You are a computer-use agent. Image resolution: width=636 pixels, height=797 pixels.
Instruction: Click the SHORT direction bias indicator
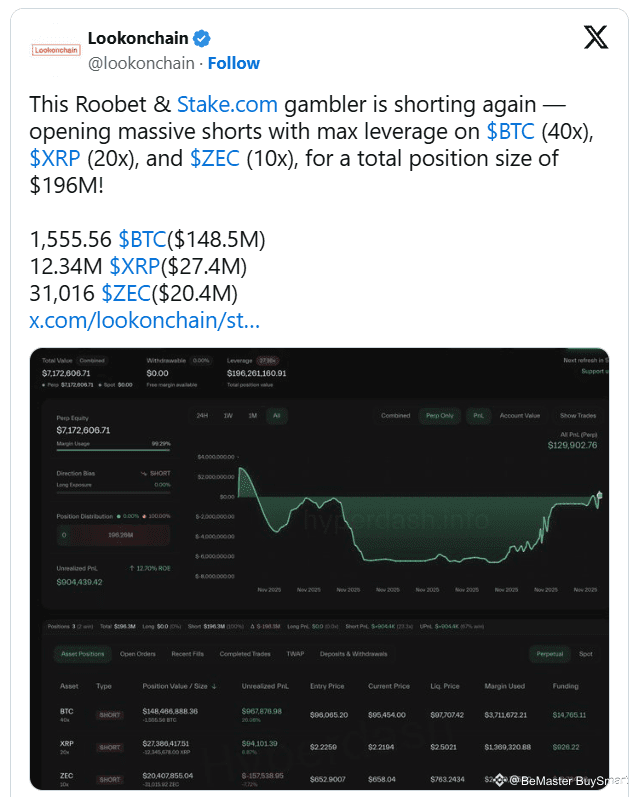point(155,473)
